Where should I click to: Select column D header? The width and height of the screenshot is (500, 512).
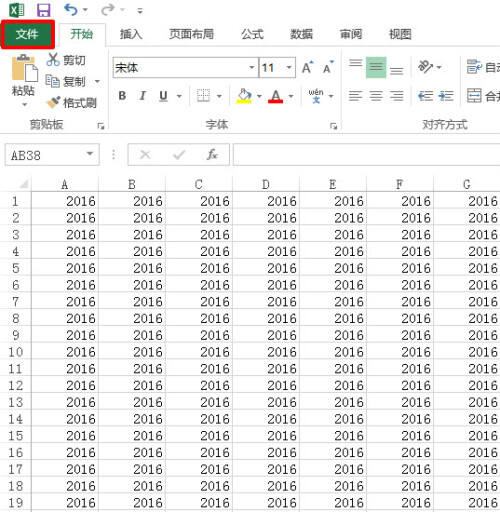pyautogui.click(x=266, y=184)
